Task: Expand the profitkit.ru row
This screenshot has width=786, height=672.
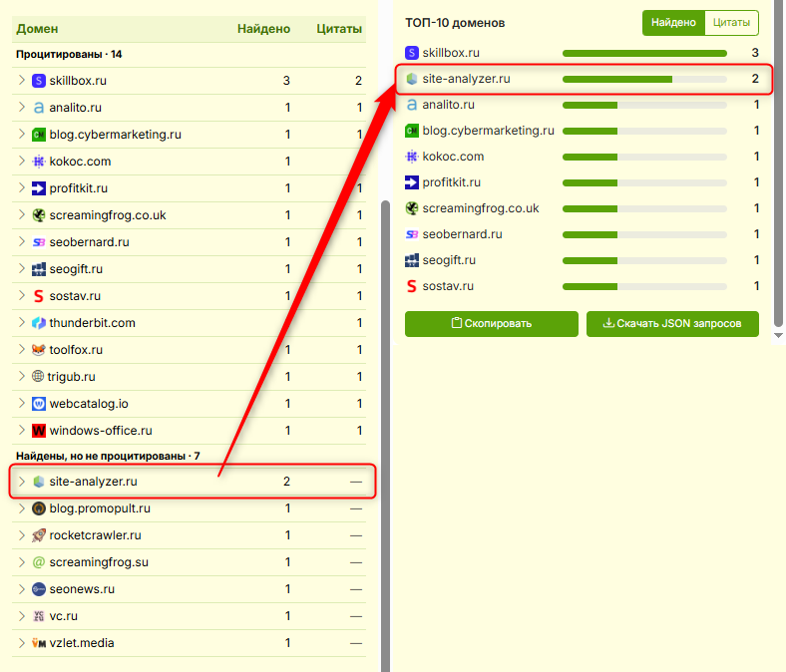Action: (x=22, y=187)
